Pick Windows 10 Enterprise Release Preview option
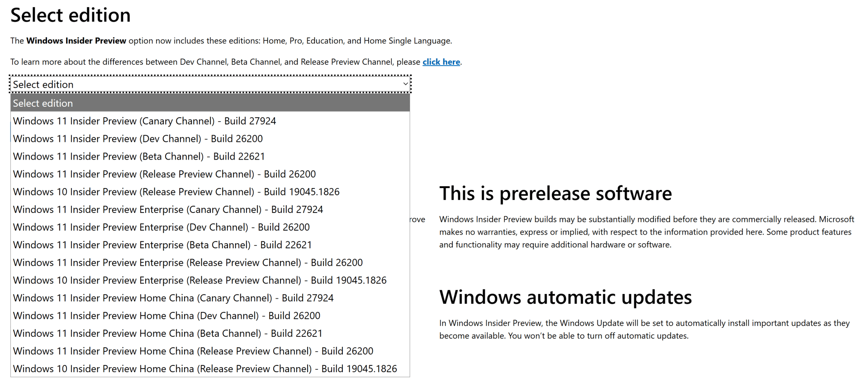 click(x=199, y=280)
